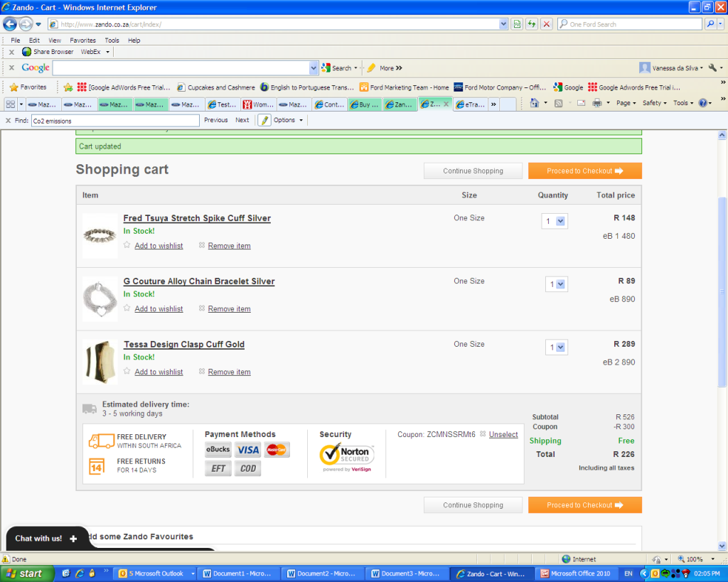The width and height of the screenshot is (728, 582).
Task: Click the Home page icon in command bar
Action: [535, 103]
